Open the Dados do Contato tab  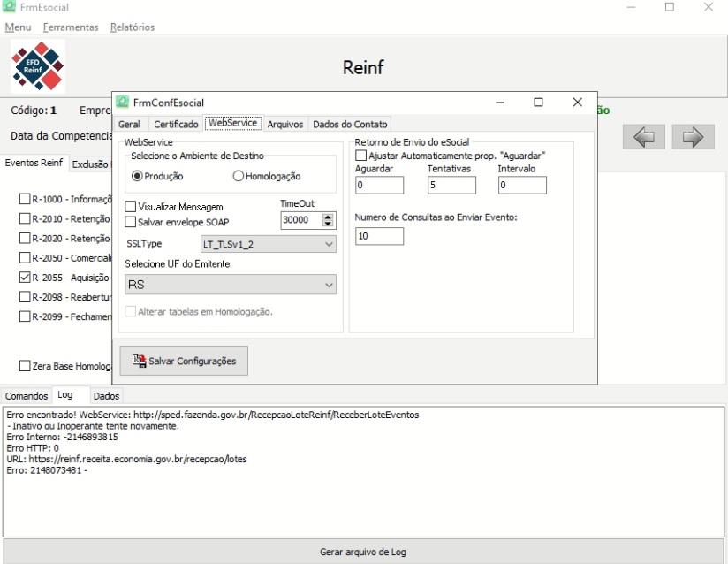click(350, 124)
